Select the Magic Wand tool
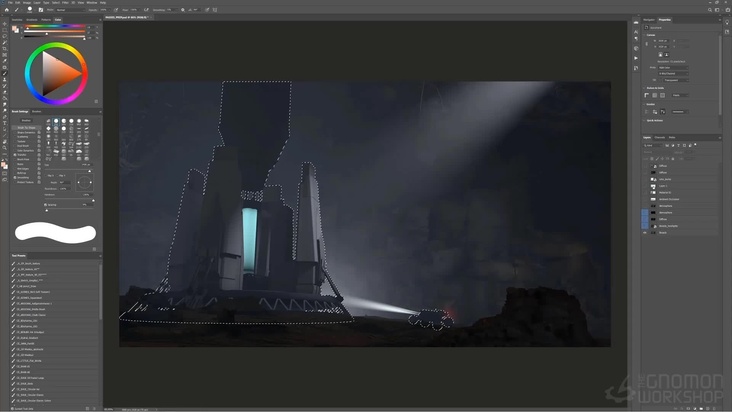Viewport: 732px width, 412px height. 5,42
